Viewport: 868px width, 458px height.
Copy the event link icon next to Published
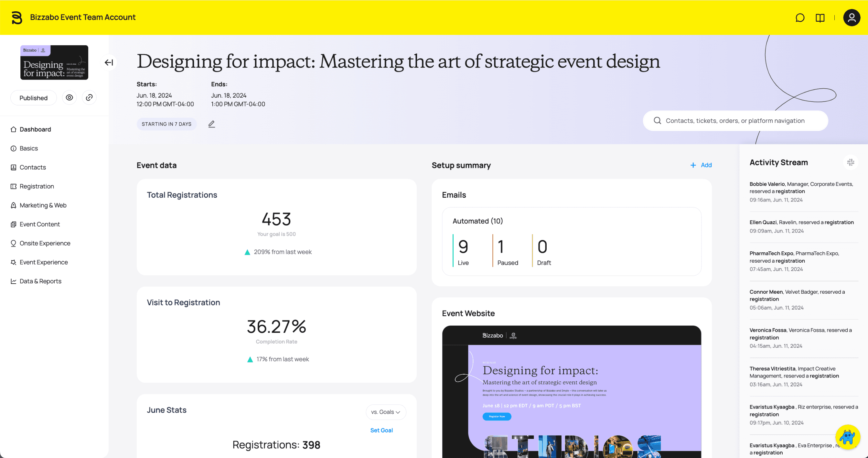point(89,97)
